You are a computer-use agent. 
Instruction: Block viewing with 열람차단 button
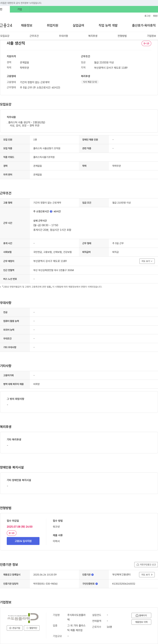tap(32, 628)
